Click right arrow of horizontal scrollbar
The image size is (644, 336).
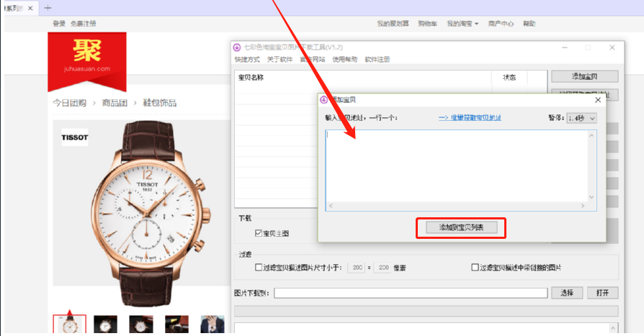[583, 206]
